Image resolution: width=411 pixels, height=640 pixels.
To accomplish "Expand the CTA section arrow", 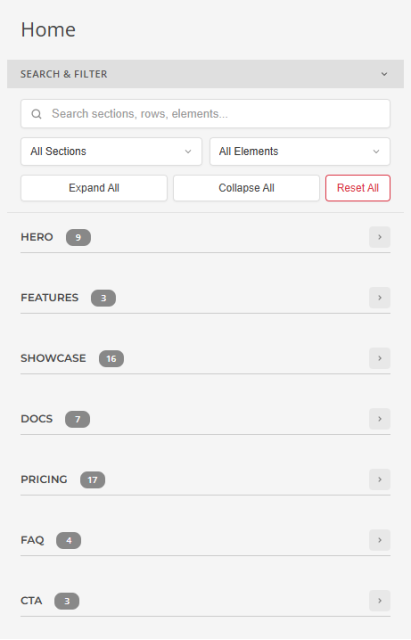I will coord(380,600).
